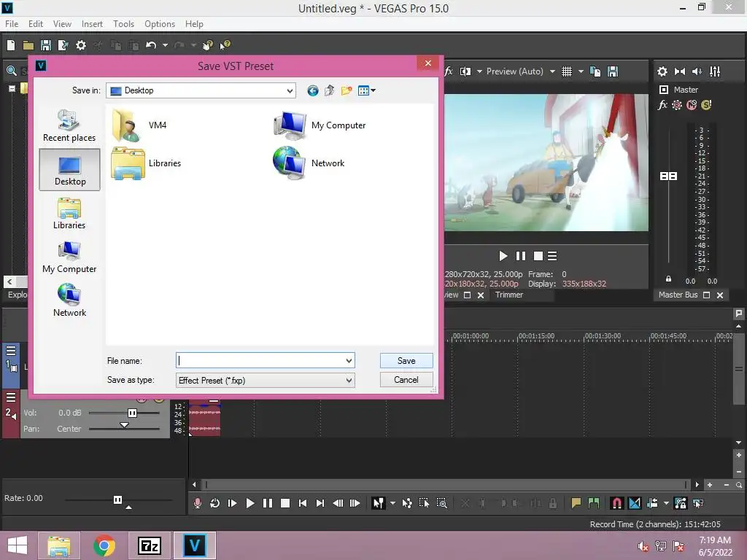Screen dimensions: 747x560
Task: Click the Master automation settings icon
Action: point(677,105)
